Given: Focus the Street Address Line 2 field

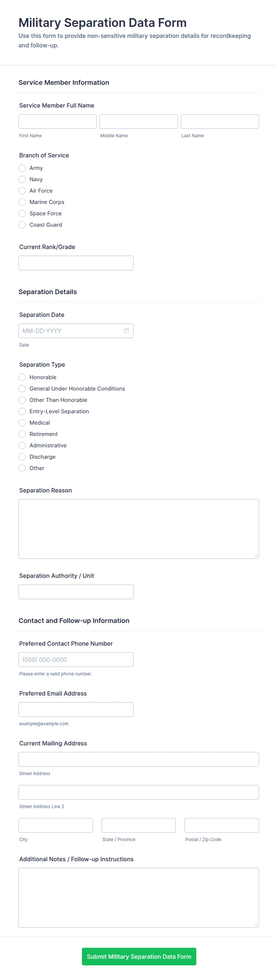Looking at the screenshot, I should (139, 792).
